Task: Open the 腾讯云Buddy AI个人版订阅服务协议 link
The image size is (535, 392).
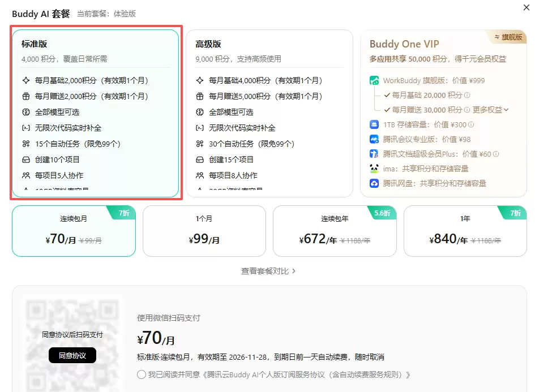Action: tap(307, 374)
